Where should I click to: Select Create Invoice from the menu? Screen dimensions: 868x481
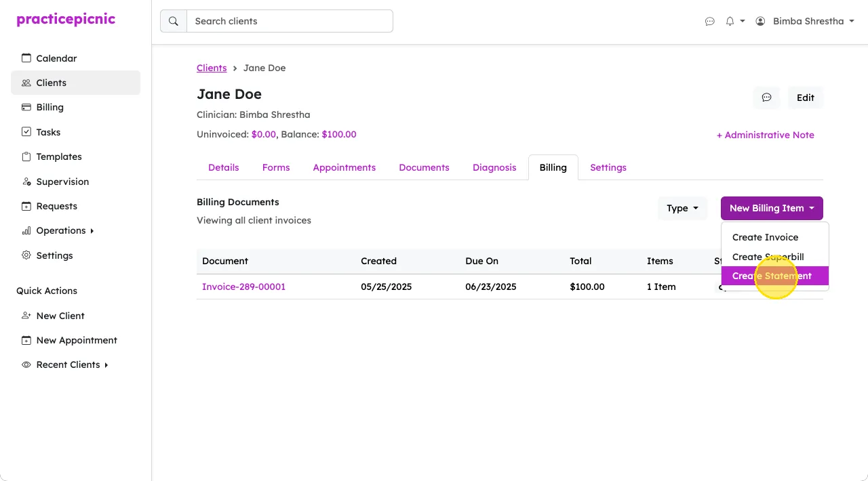775,237
